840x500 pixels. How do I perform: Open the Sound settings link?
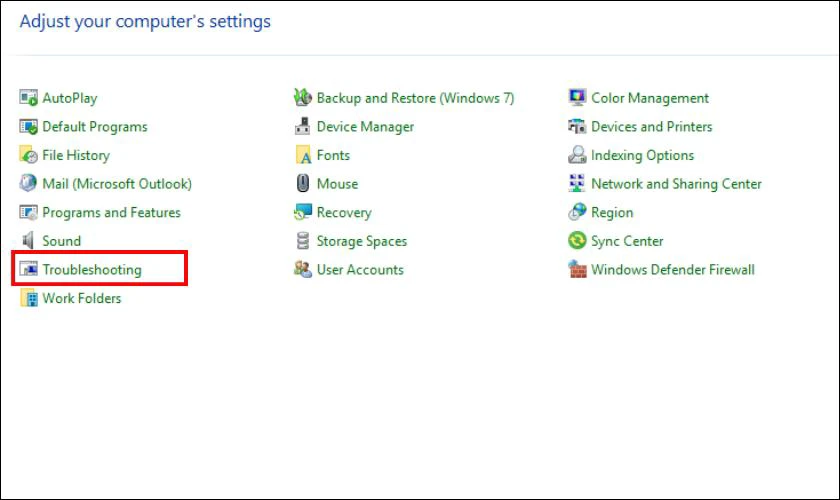point(62,241)
